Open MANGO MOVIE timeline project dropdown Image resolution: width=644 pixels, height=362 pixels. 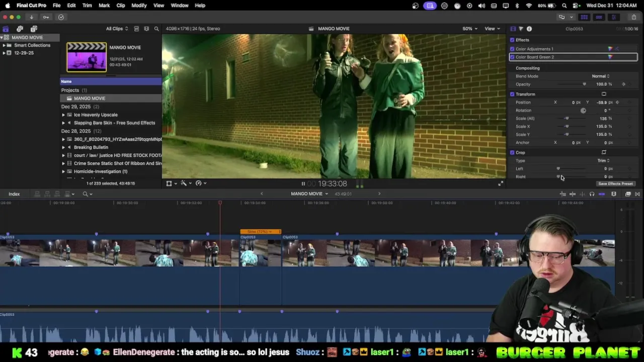click(x=309, y=194)
